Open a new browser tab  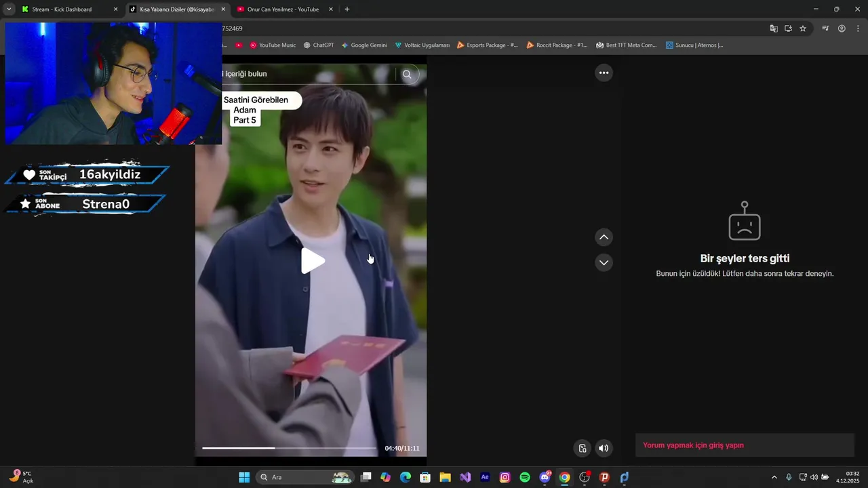click(347, 9)
